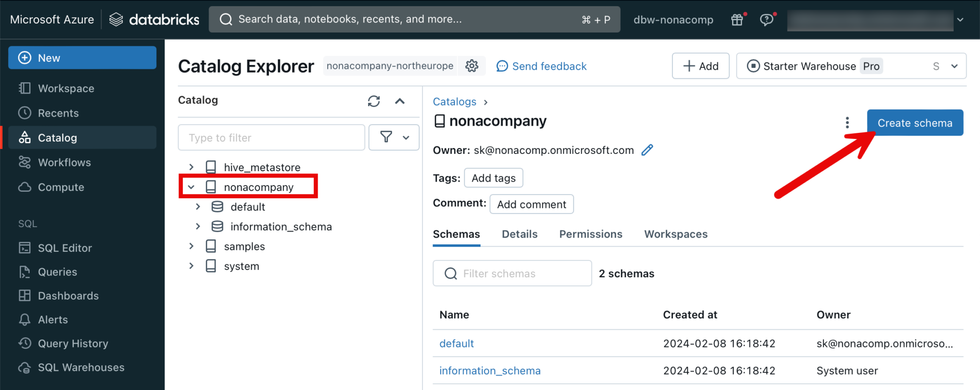
Task: Click the Add tags button
Action: [493, 178]
